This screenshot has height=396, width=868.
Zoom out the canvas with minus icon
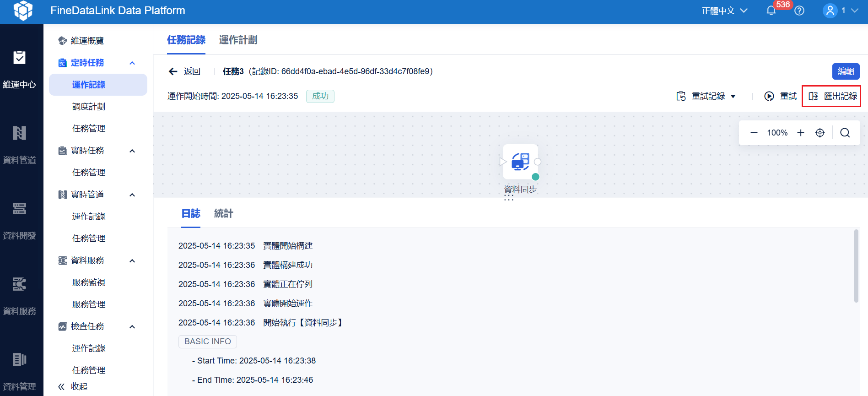click(x=754, y=133)
